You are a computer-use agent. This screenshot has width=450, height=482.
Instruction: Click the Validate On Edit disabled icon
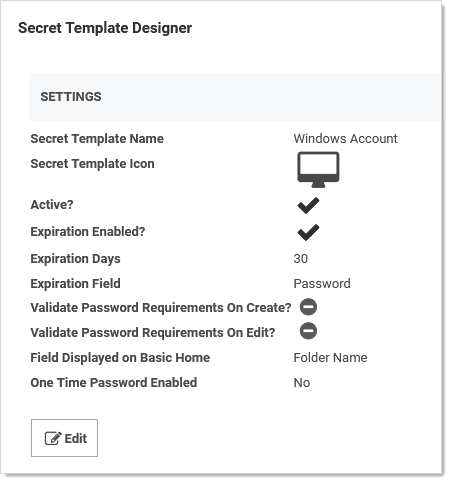click(x=308, y=331)
